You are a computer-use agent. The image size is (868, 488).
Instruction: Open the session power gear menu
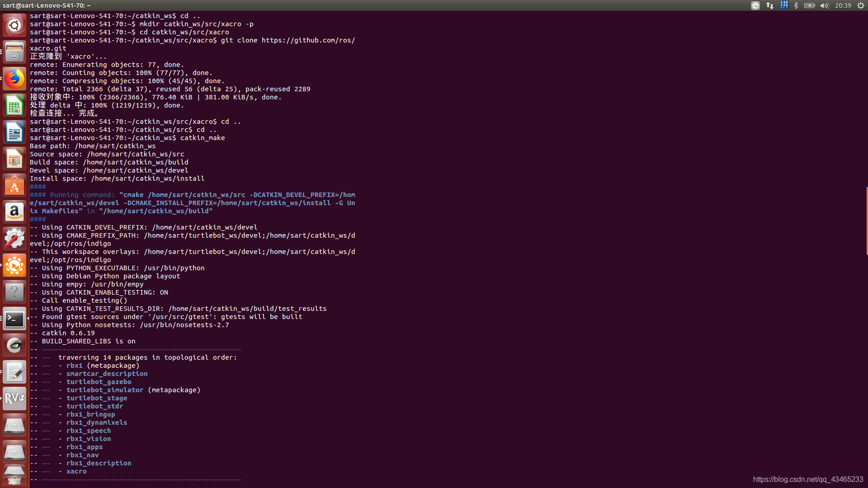[x=861, y=5]
